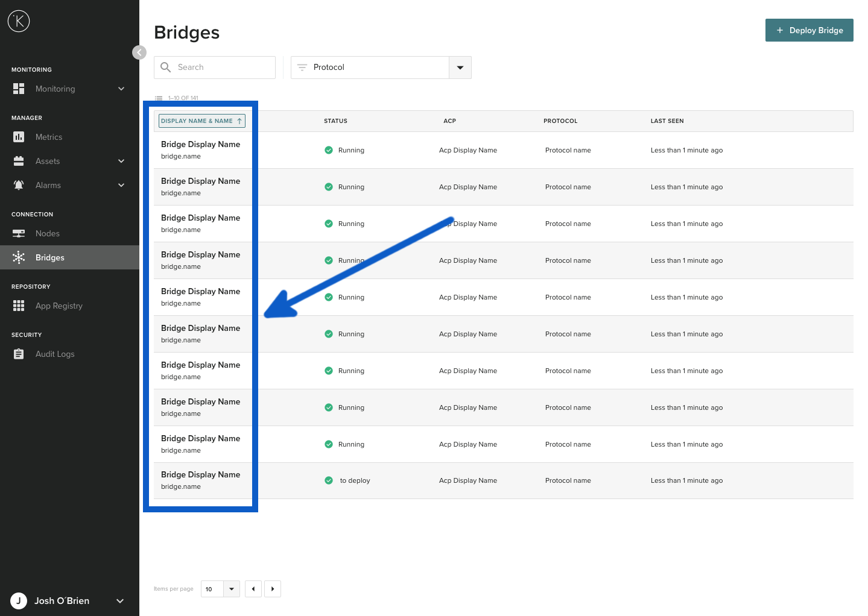This screenshot has height=616, width=868.
Task: Open the Bridges menu item
Action: tap(50, 257)
